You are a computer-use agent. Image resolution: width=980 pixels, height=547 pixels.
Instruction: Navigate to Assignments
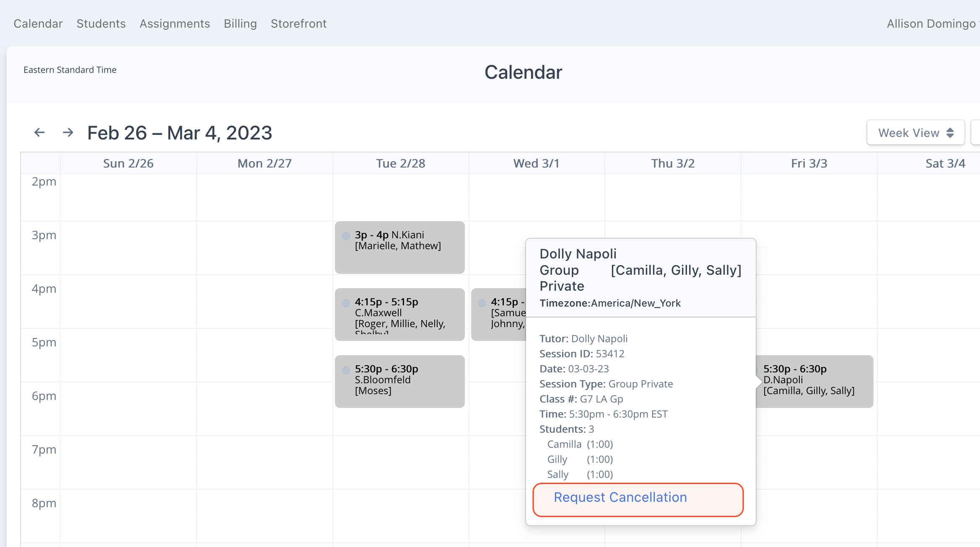pos(175,23)
